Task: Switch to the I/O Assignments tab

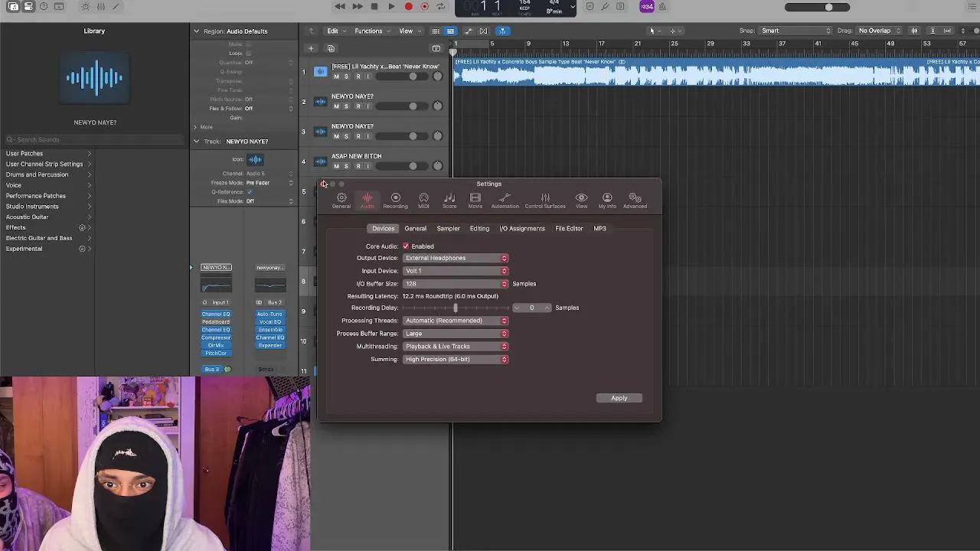Action: 522,228
